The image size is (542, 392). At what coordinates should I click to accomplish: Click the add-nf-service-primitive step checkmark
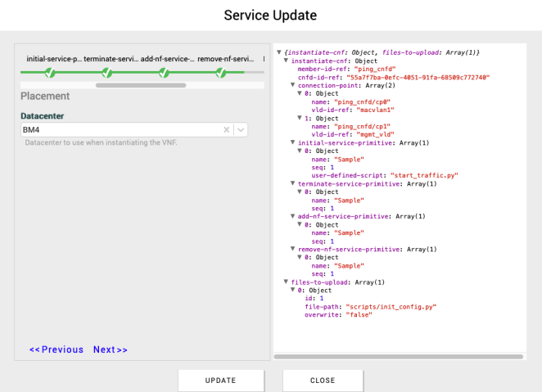(x=165, y=73)
